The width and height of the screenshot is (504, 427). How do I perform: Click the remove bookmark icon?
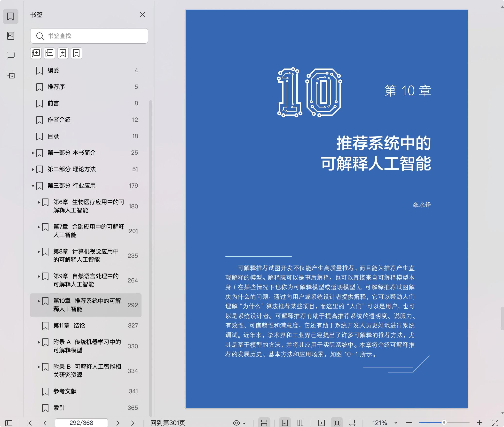[77, 53]
